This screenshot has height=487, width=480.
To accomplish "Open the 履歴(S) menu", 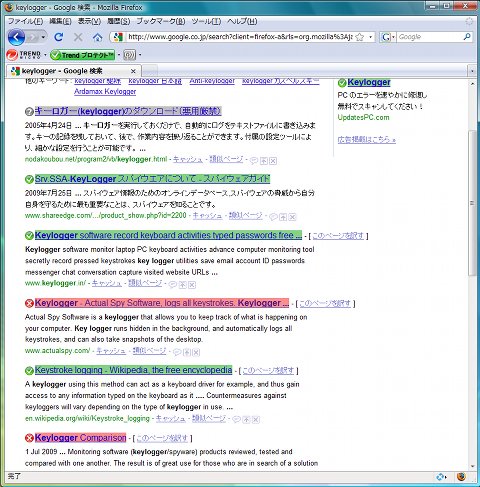I will [119, 21].
